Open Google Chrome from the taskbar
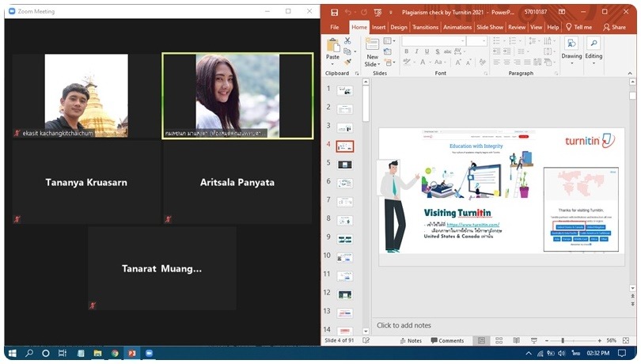This screenshot has height=364, width=641. 115,353
